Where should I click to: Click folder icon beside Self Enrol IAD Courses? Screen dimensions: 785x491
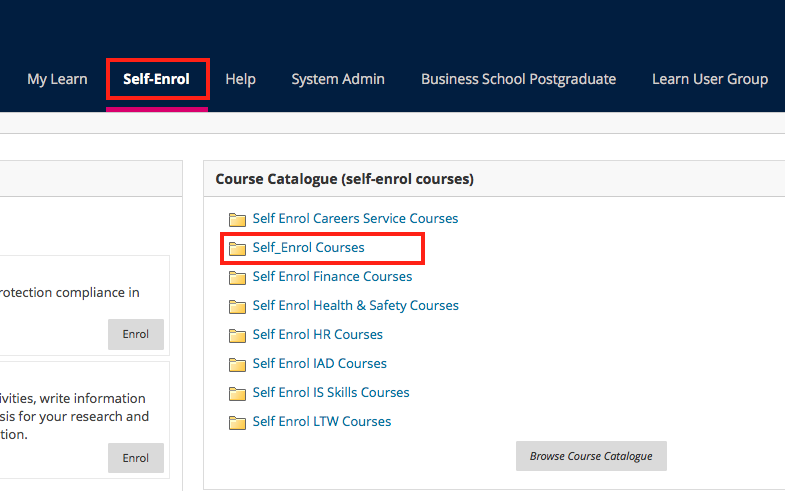coord(237,364)
